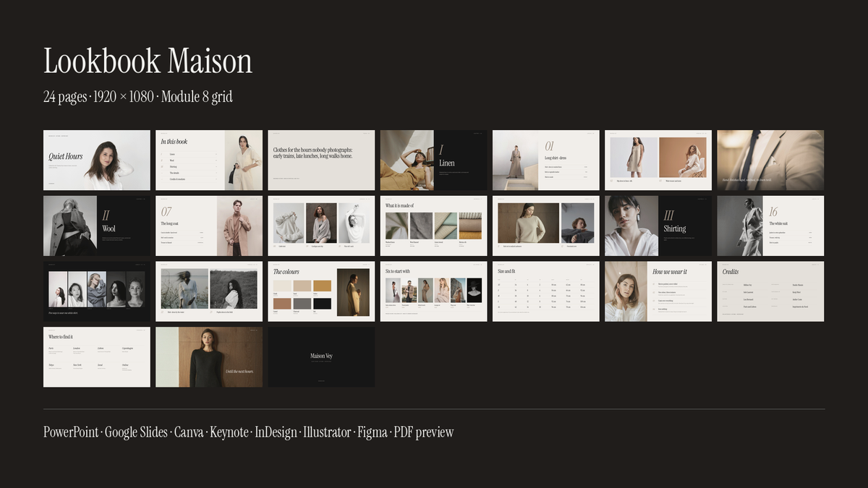
Task: Select the blurred beige suit close-up slide
Action: click(x=770, y=160)
